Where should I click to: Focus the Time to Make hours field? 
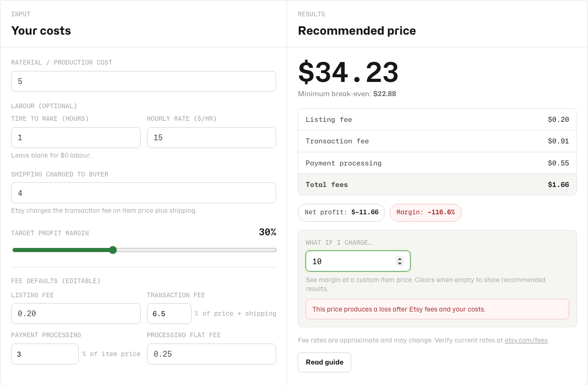coord(76,138)
